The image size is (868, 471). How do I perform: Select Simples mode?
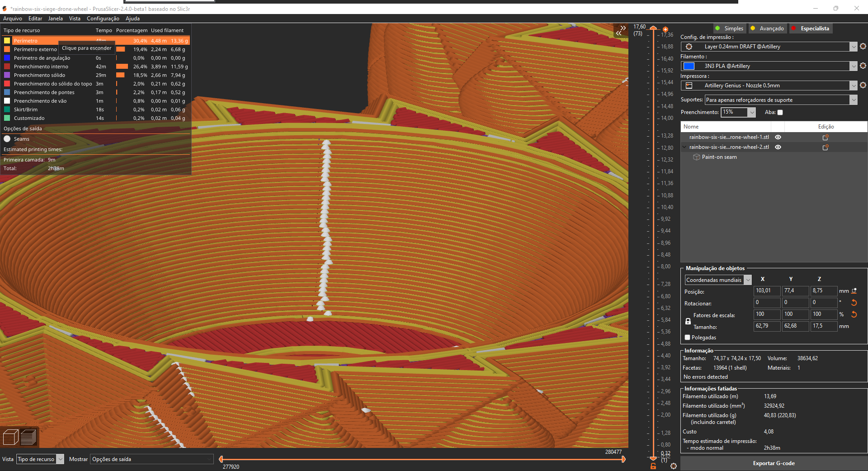tap(729, 29)
